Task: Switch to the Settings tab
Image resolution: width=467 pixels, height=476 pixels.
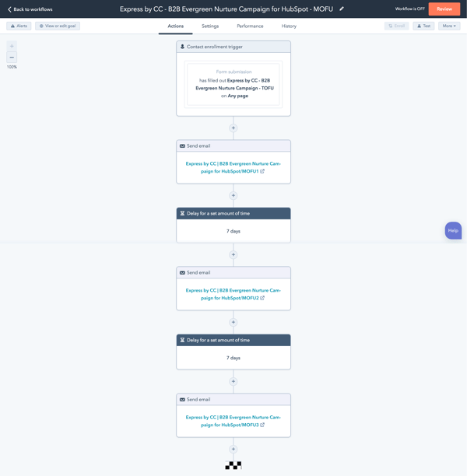Action: pyautogui.click(x=210, y=26)
